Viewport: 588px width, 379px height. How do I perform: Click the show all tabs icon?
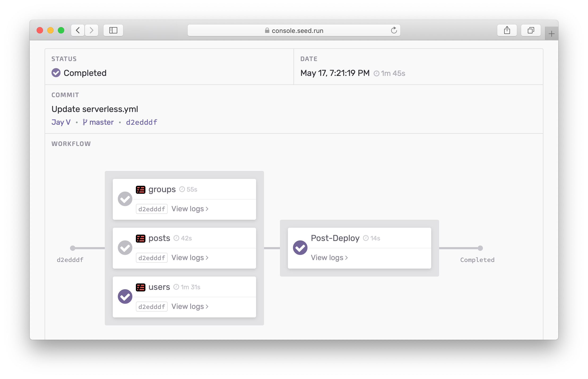click(531, 30)
